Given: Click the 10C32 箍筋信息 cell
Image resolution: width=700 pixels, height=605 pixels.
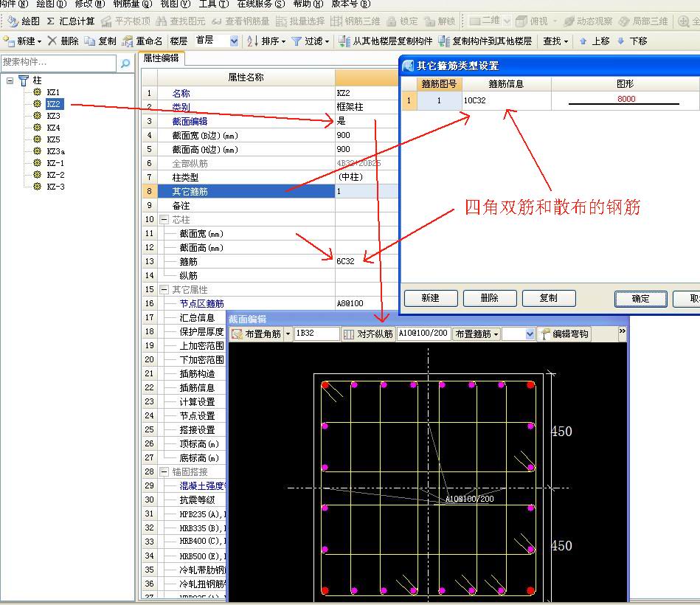Looking at the screenshot, I should [x=506, y=100].
